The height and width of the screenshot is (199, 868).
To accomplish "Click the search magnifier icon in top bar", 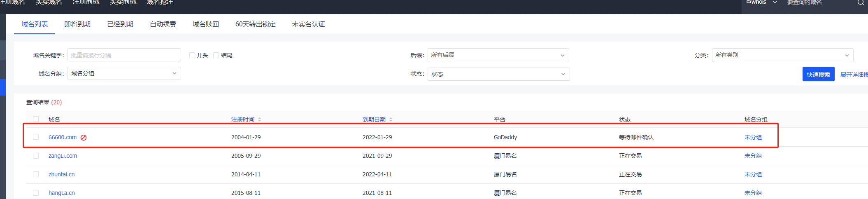I will pyautogui.click(x=861, y=2).
